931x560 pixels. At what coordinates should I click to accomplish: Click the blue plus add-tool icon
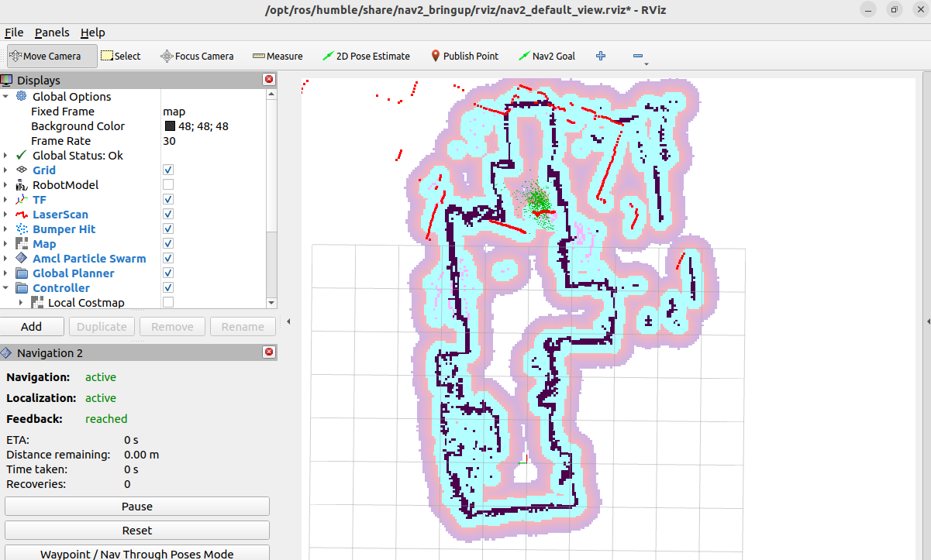600,56
